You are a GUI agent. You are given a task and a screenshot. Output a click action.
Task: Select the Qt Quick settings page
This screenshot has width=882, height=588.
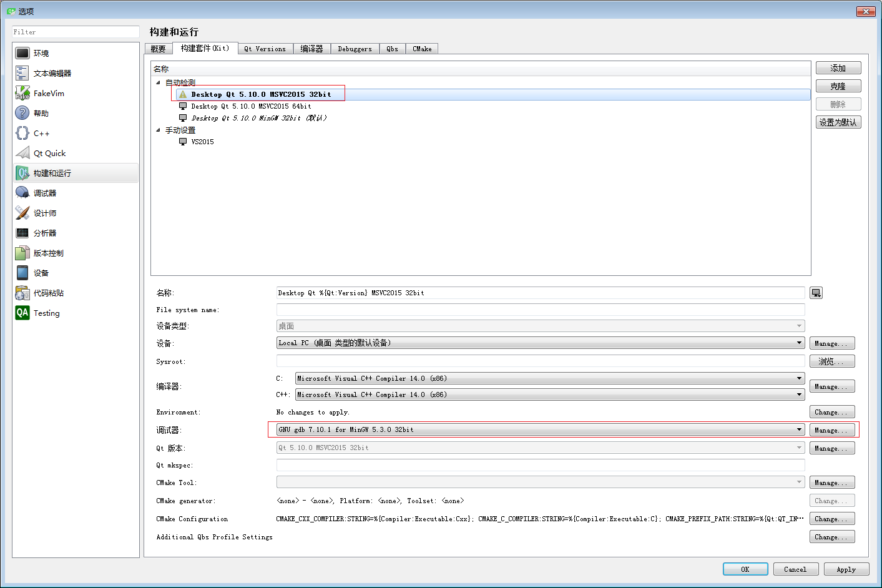[50, 152]
